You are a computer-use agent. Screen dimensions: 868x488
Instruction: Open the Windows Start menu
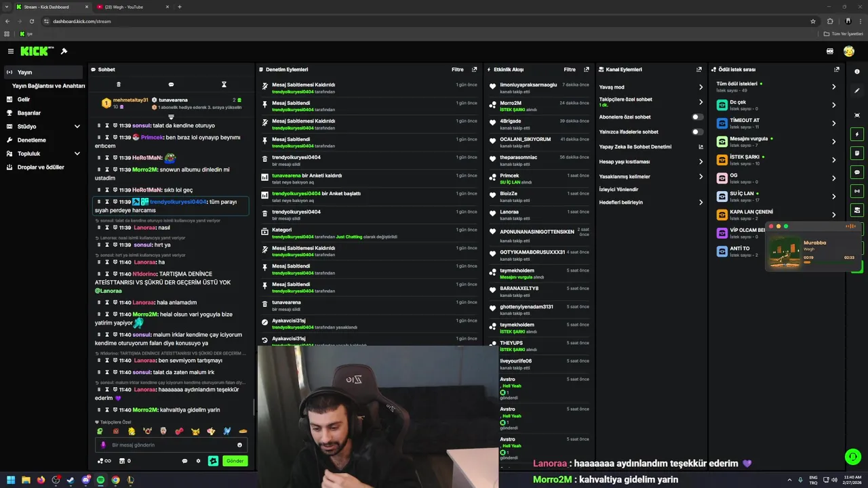click(x=11, y=480)
